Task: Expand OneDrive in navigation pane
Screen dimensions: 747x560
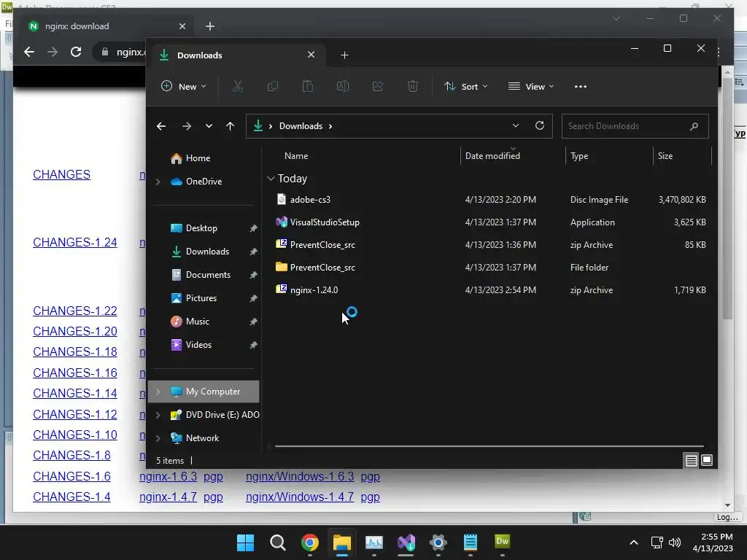Action: pos(158,182)
